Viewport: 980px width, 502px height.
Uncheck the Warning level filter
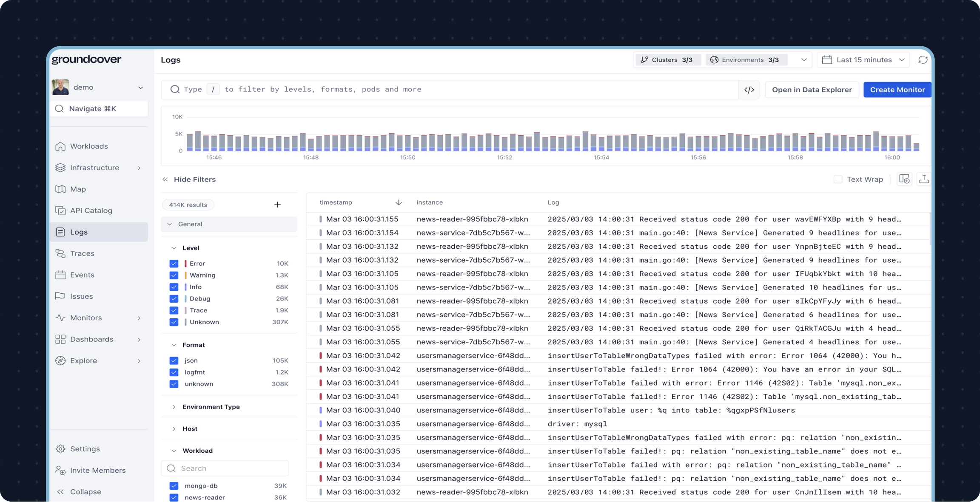(x=174, y=275)
